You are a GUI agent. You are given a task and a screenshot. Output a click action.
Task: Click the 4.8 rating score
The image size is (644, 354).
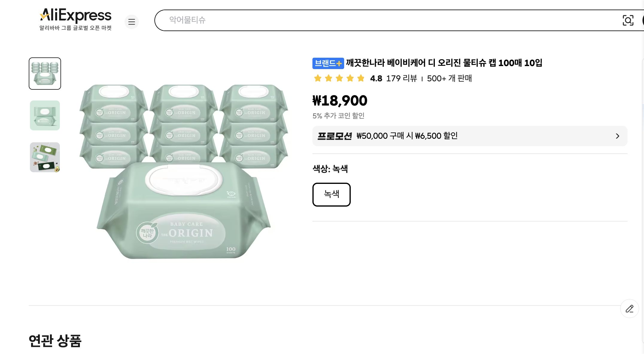click(376, 78)
